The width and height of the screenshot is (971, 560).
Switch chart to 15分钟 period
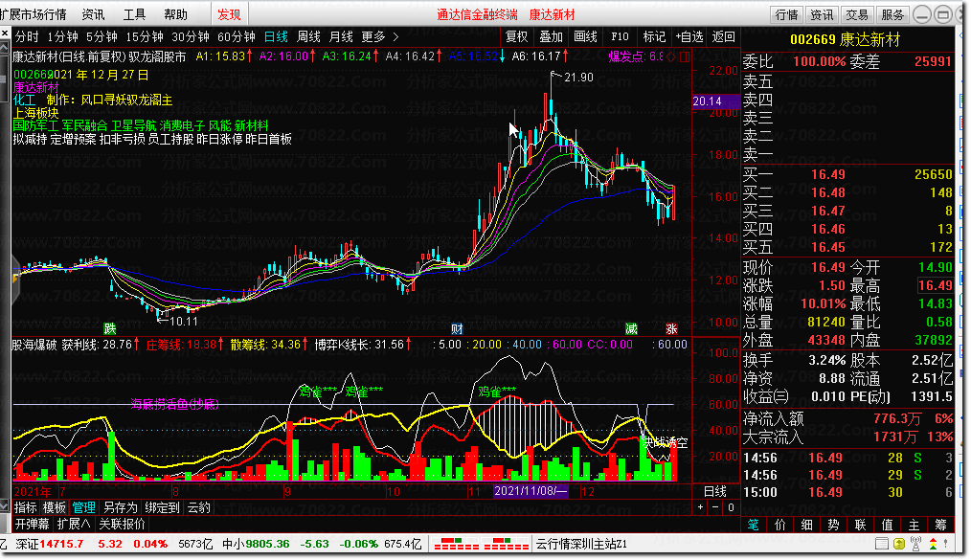coord(145,36)
